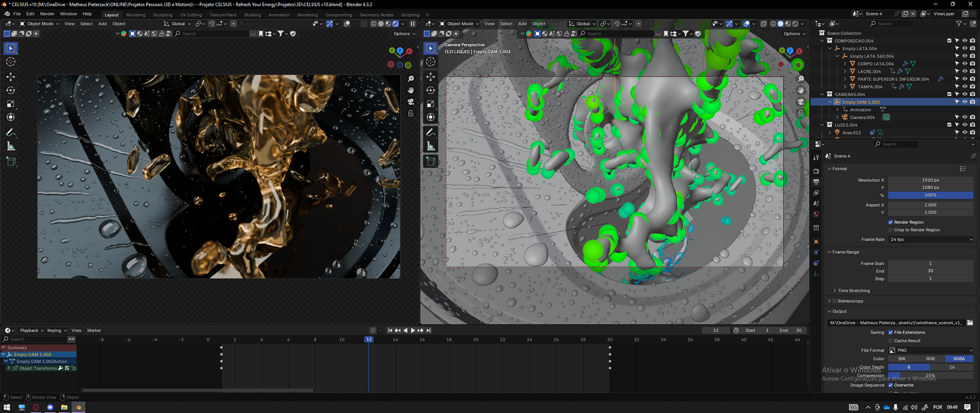The height and width of the screenshot is (413, 980).
Task: Open the outliner filter funnel
Action: [959, 23]
